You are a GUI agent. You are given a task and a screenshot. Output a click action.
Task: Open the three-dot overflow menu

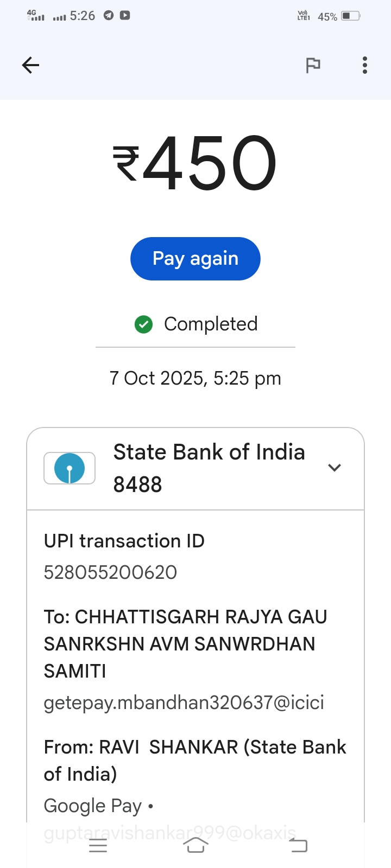[365, 65]
